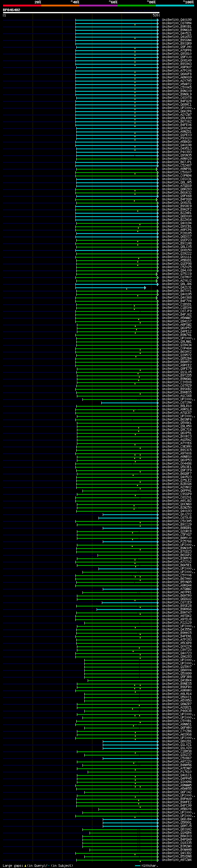Select hit UniRef100_A9NV29
Viewport: 197px width, 868px height.
tap(177, 159)
